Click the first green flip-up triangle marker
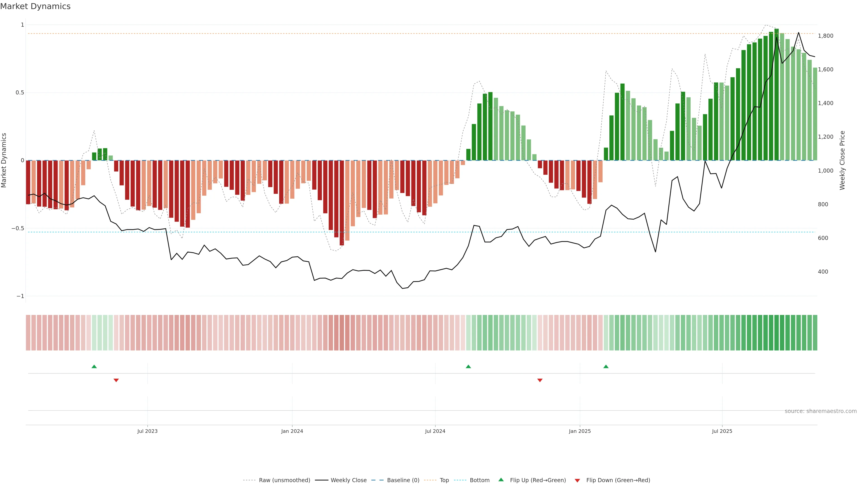The width and height of the screenshot is (868, 488). [94, 366]
